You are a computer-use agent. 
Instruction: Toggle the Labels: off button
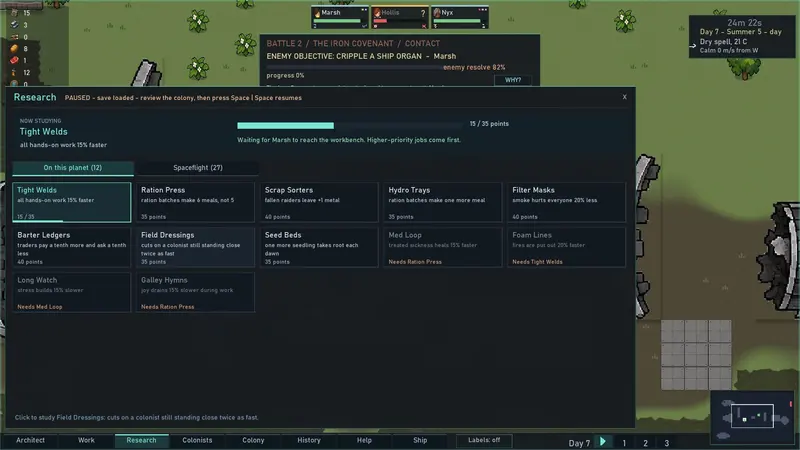pyautogui.click(x=484, y=440)
